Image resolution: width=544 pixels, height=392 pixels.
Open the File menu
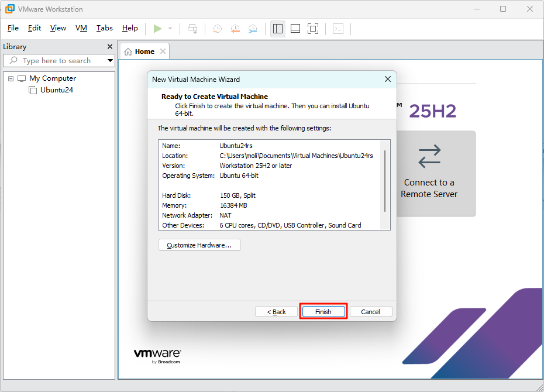click(13, 28)
